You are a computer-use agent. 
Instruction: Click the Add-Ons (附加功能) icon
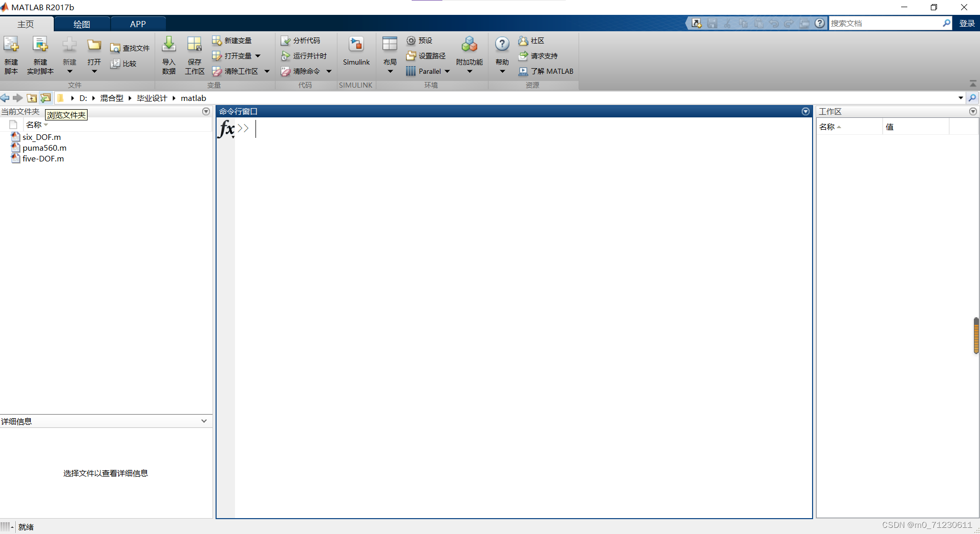tap(469, 45)
